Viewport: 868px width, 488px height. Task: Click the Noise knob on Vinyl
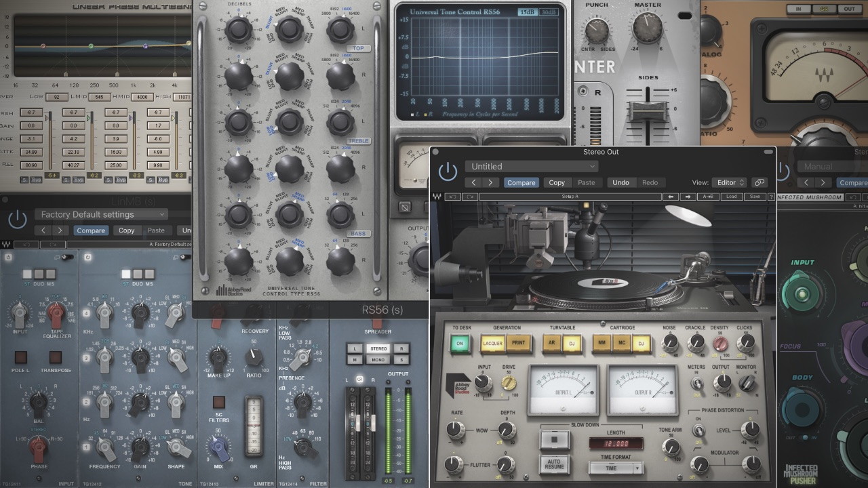point(670,343)
